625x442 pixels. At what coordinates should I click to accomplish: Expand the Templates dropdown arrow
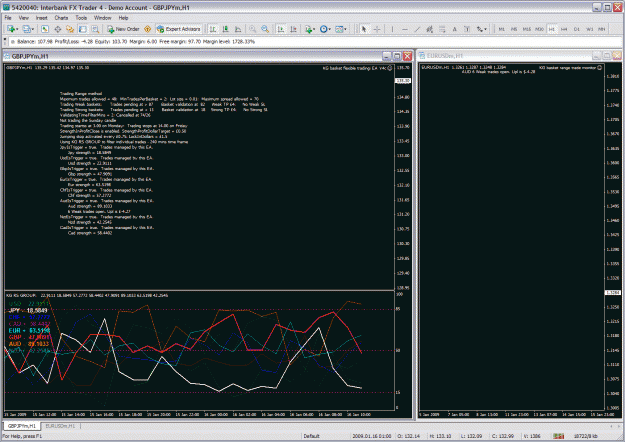[x=345, y=29]
